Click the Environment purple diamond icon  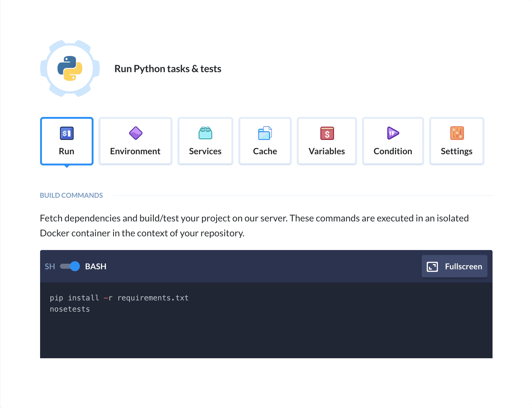(135, 133)
